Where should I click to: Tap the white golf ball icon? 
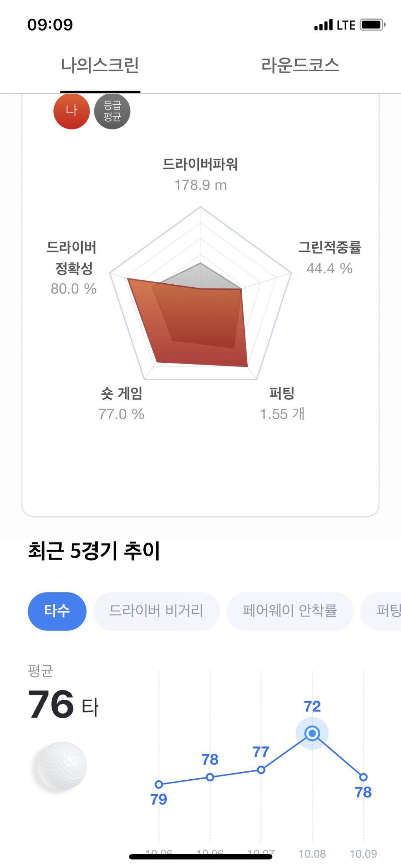(x=60, y=766)
